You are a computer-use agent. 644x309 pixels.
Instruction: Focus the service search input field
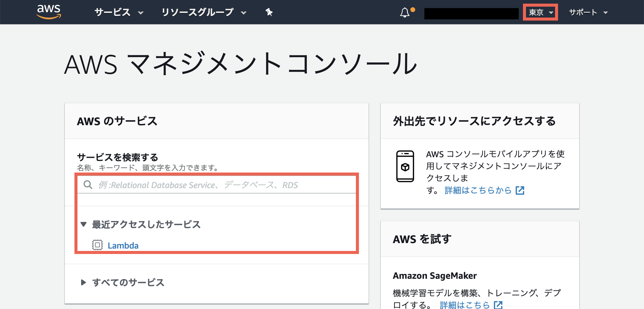pos(224,185)
